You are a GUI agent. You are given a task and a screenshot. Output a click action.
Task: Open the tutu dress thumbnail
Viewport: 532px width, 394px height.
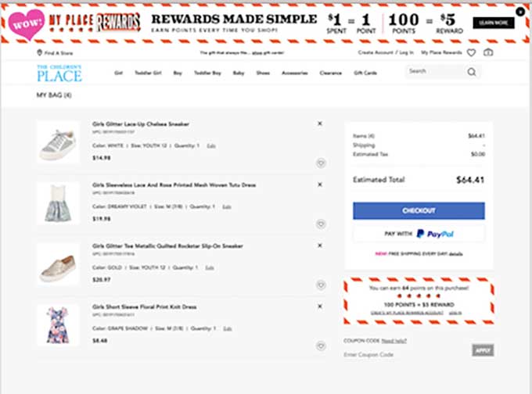(x=58, y=203)
